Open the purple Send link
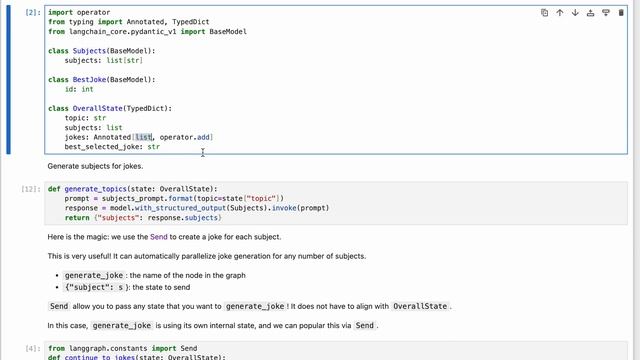Screen dimensions: 640x360 click(159, 237)
